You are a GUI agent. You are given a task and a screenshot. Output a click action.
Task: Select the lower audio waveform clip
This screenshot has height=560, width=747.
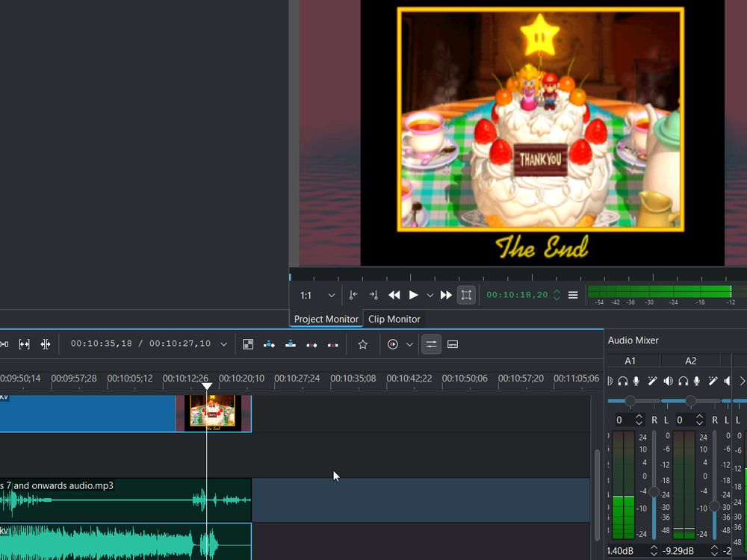click(125, 541)
